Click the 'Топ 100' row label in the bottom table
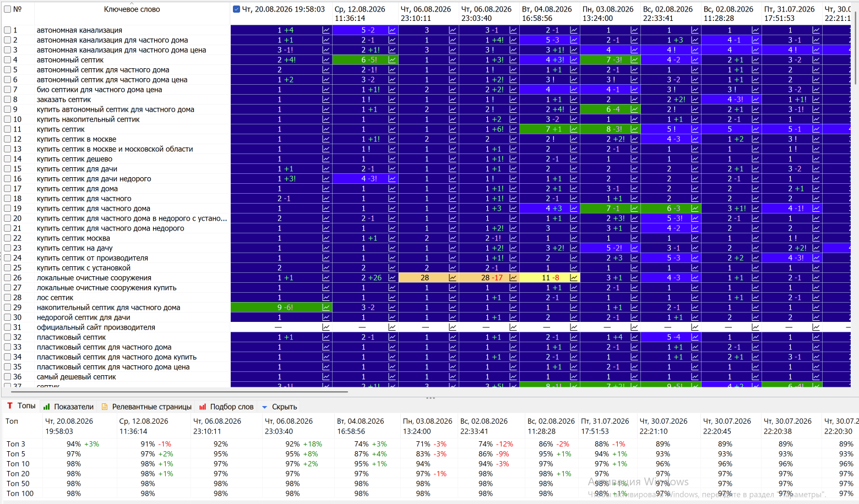This screenshot has height=504, width=859. 20,494
